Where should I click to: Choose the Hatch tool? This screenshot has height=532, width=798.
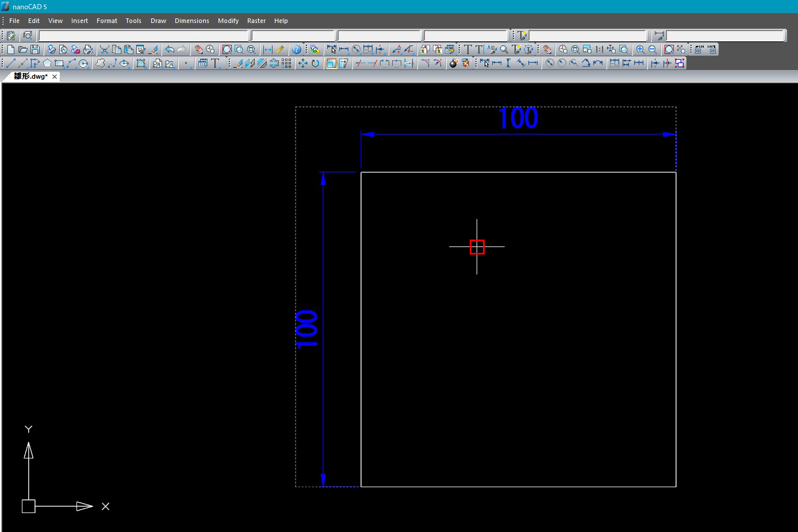point(141,63)
